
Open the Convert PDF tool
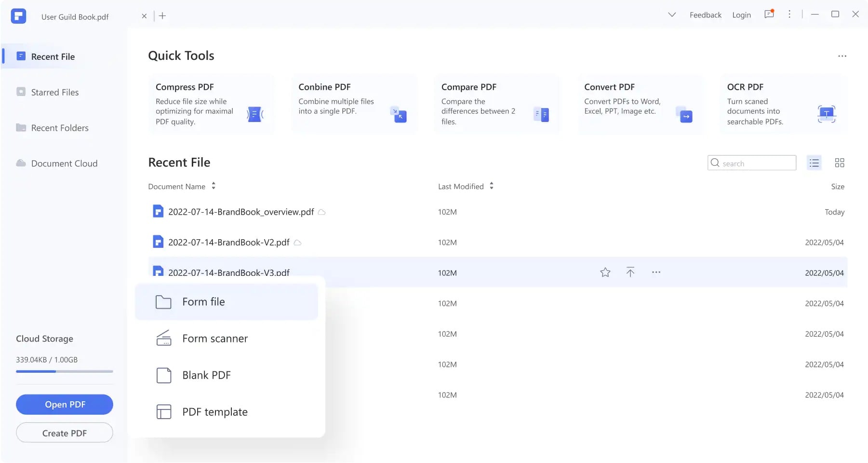640,104
